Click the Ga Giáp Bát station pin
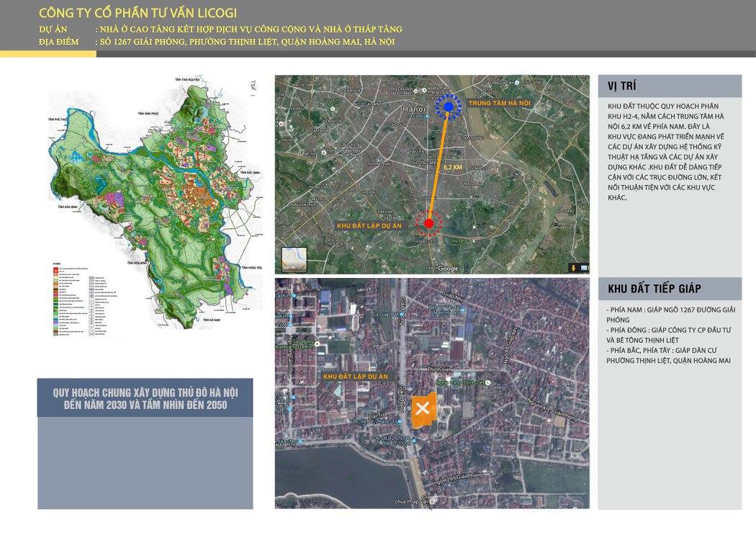756x535 pixels. [x=403, y=314]
